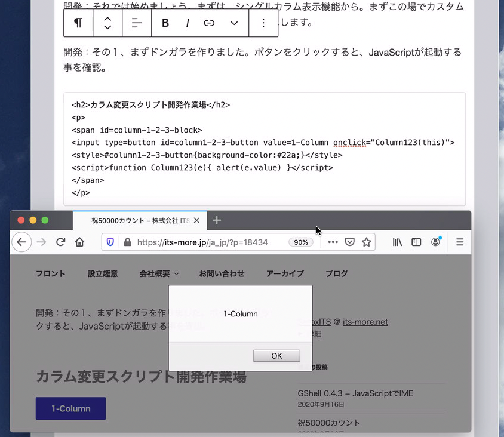This screenshot has height=437, width=504.
Task: Insert a link using the link icon
Action: coord(209,23)
